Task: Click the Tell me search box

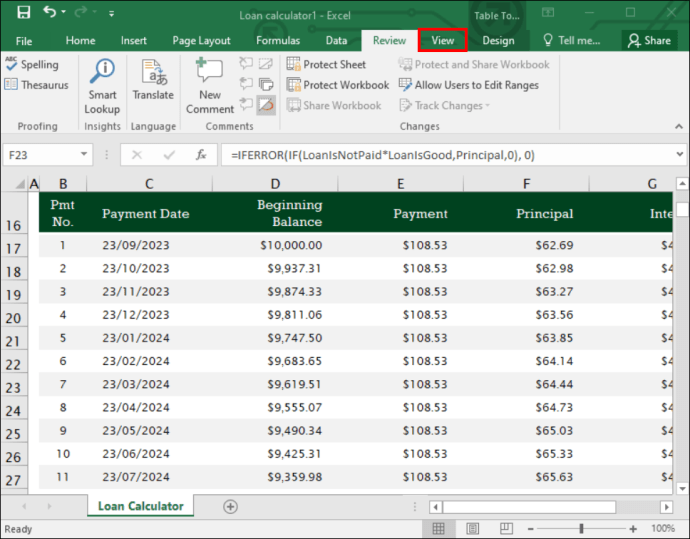Action: (571, 40)
